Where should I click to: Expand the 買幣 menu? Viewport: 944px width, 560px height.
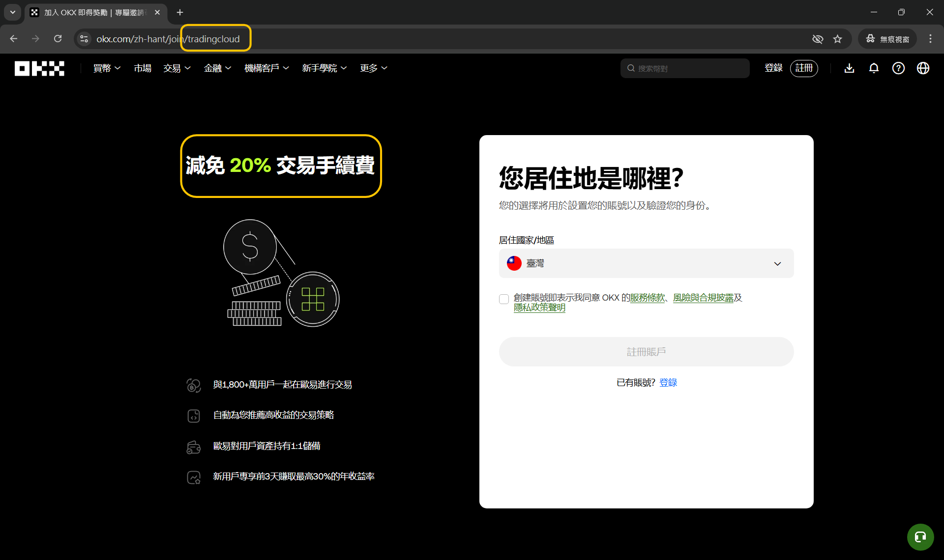click(x=107, y=68)
